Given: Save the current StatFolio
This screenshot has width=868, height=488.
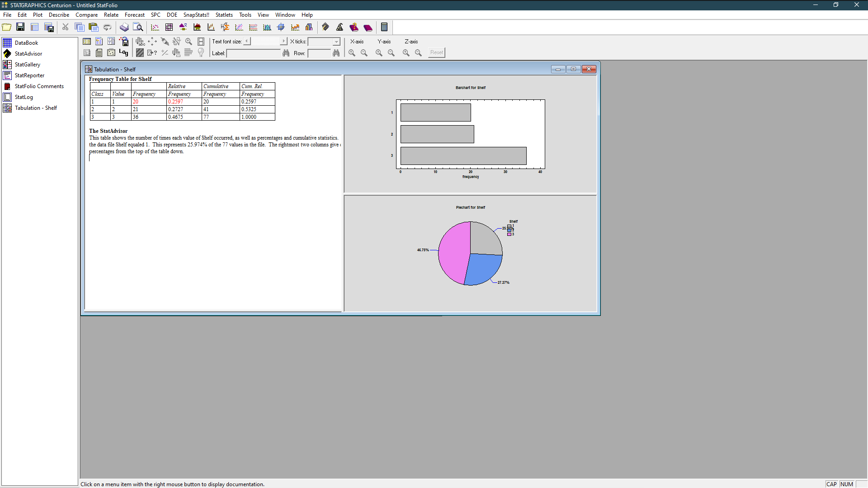Looking at the screenshot, I should tap(20, 27).
